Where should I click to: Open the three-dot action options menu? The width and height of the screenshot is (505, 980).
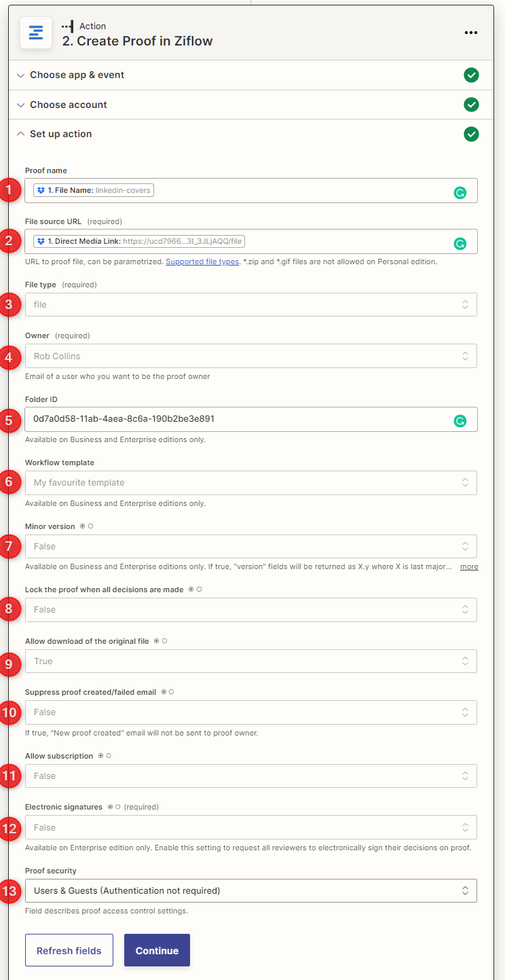471,33
